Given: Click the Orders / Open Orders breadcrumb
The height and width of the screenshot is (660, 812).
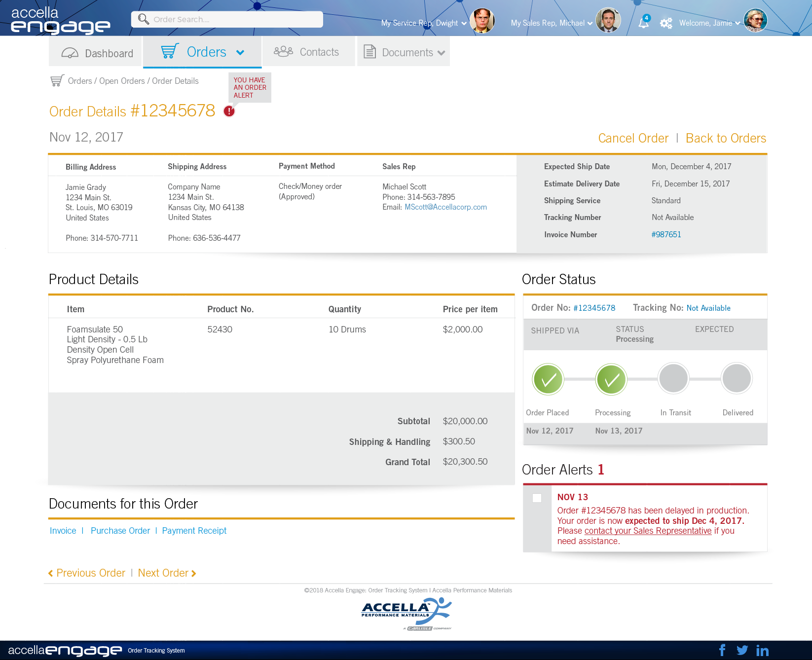Looking at the screenshot, I should coord(107,81).
